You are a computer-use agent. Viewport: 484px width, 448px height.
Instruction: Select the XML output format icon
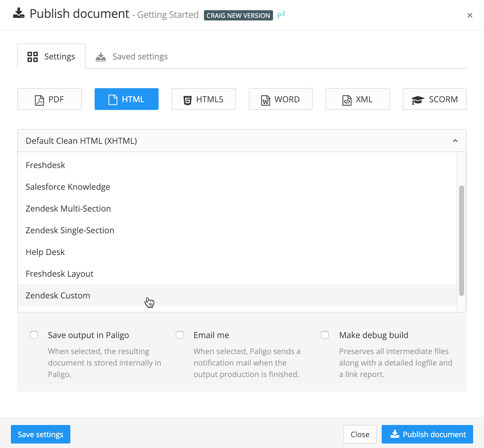point(347,99)
